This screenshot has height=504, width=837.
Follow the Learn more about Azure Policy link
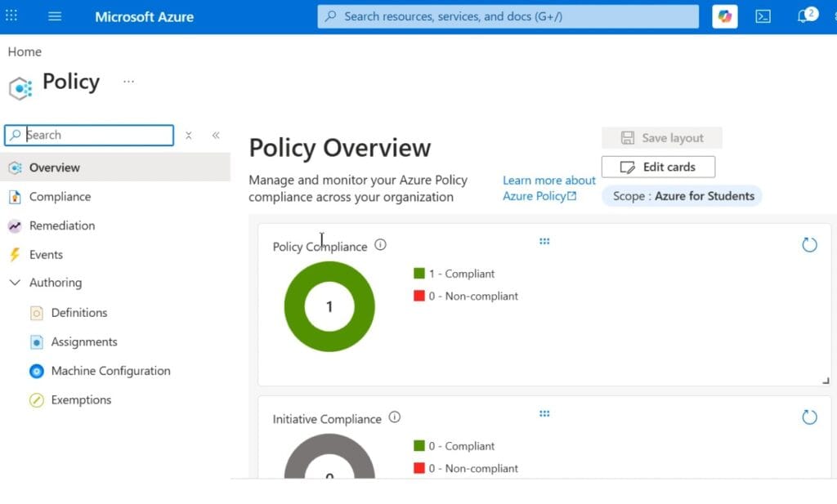(x=548, y=188)
